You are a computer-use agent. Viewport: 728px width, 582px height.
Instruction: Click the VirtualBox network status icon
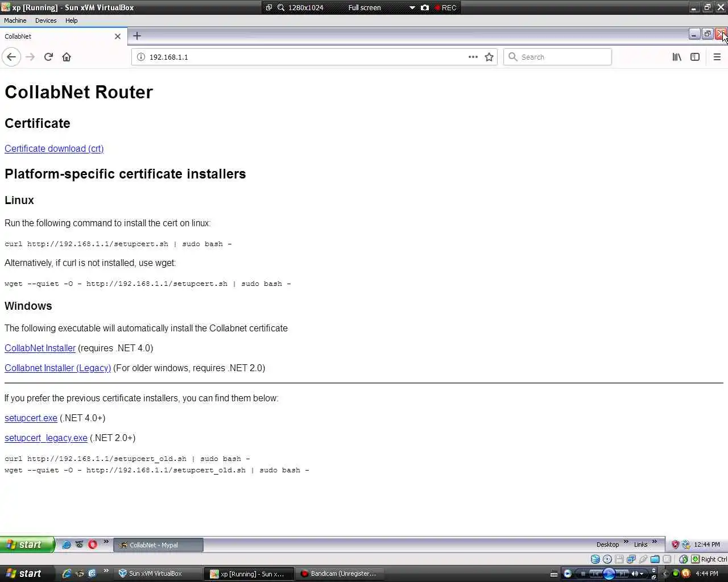click(x=631, y=559)
